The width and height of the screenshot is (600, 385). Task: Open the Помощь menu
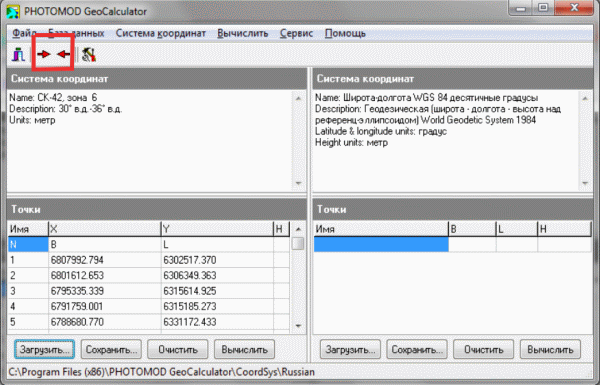point(345,34)
